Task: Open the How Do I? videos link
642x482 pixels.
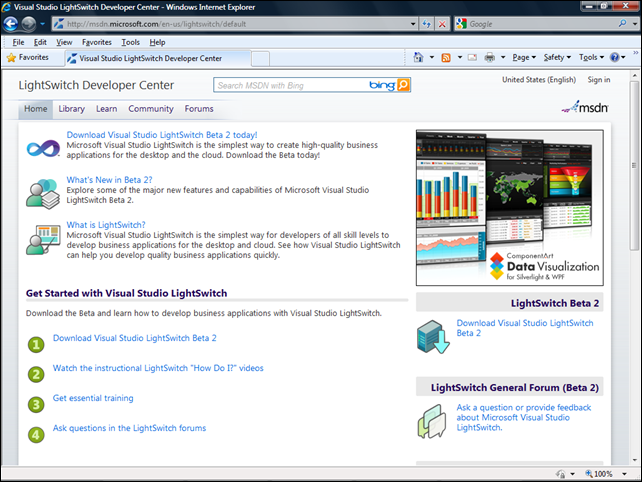Action: click(158, 368)
